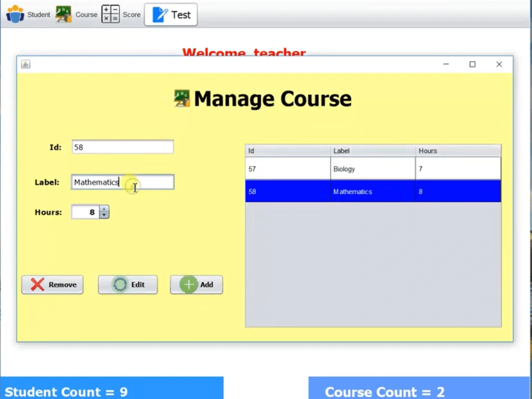Open the Score calculator icon
This screenshot has height=399, width=532.
(111, 14)
